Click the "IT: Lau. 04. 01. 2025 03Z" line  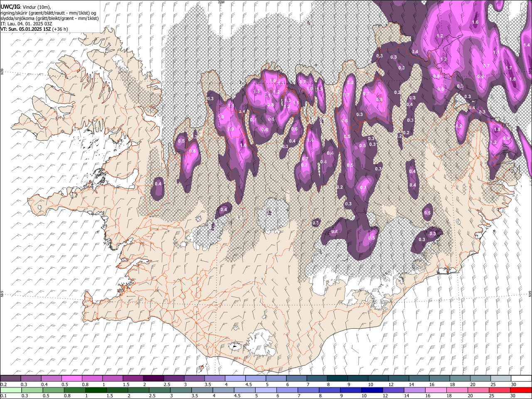[x=27, y=24]
